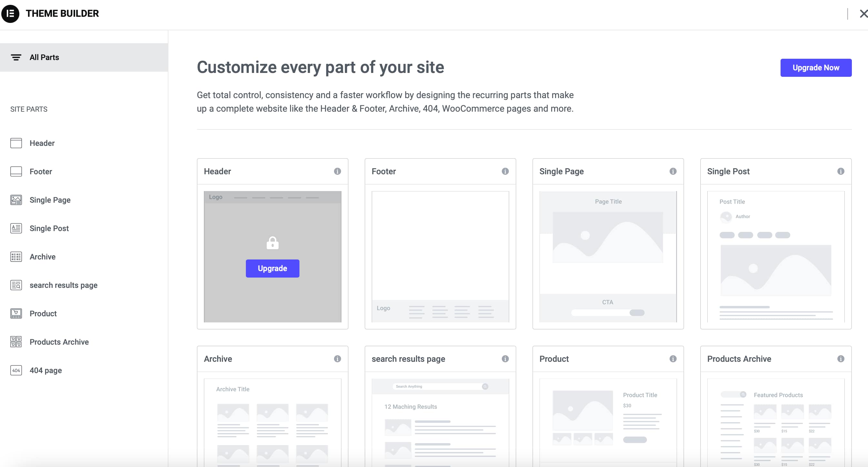
Task: Click info icon on Footer card
Action: (505, 171)
